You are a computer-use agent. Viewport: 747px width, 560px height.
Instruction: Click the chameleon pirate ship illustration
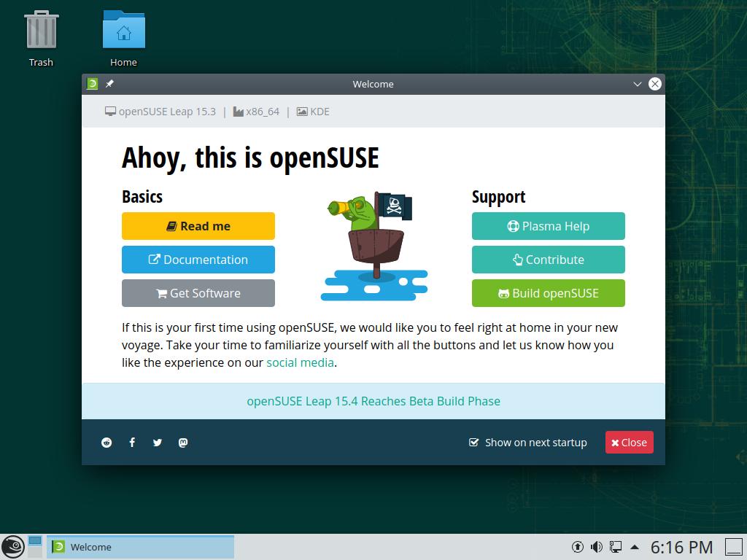point(374,246)
